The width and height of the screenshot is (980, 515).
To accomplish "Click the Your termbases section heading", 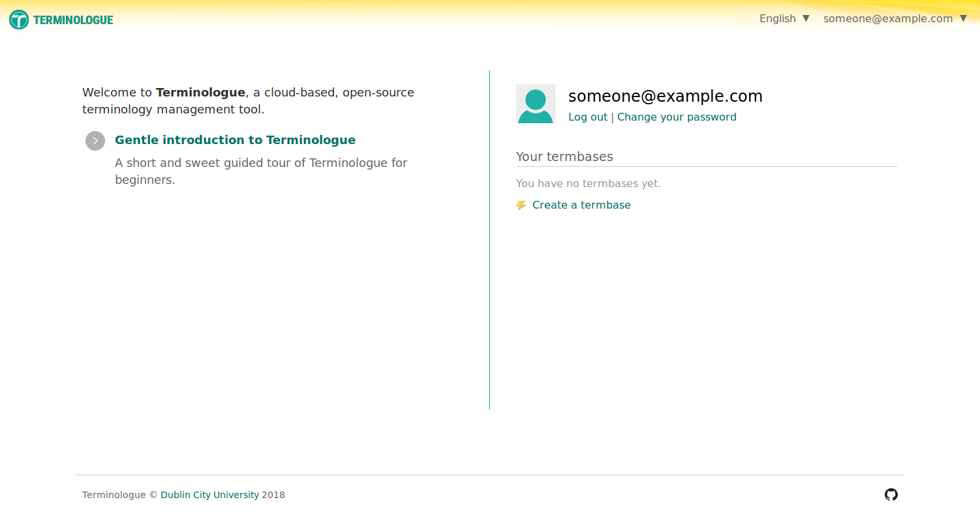I will 564,156.
